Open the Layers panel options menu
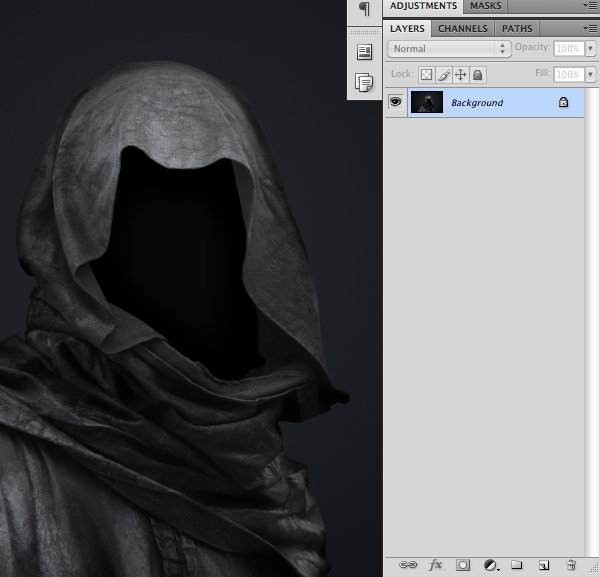Screen dimensions: 600x577 point(592,29)
